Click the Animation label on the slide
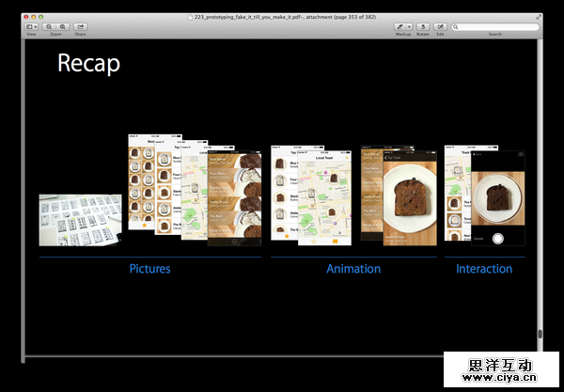This screenshot has width=564, height=392. 353,269
